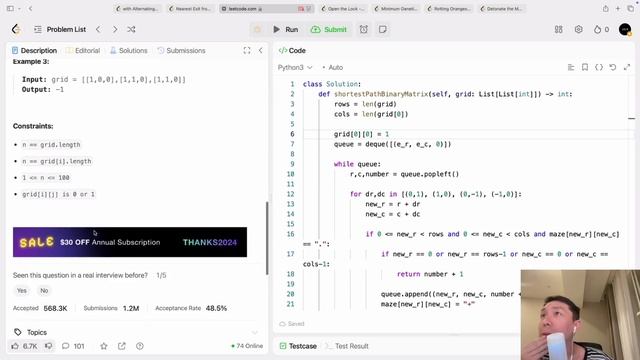Collapse the description panel chevron

click(260, 51)
